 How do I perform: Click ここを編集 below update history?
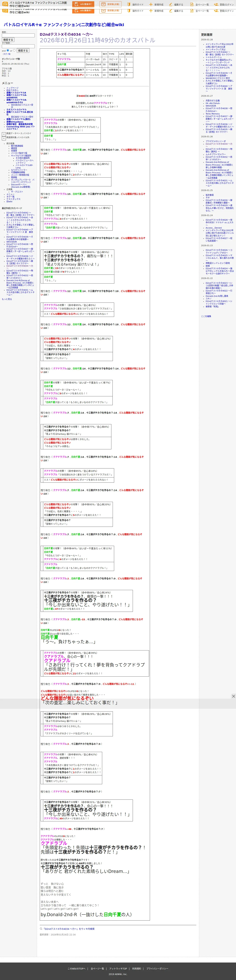pos(206,316)
